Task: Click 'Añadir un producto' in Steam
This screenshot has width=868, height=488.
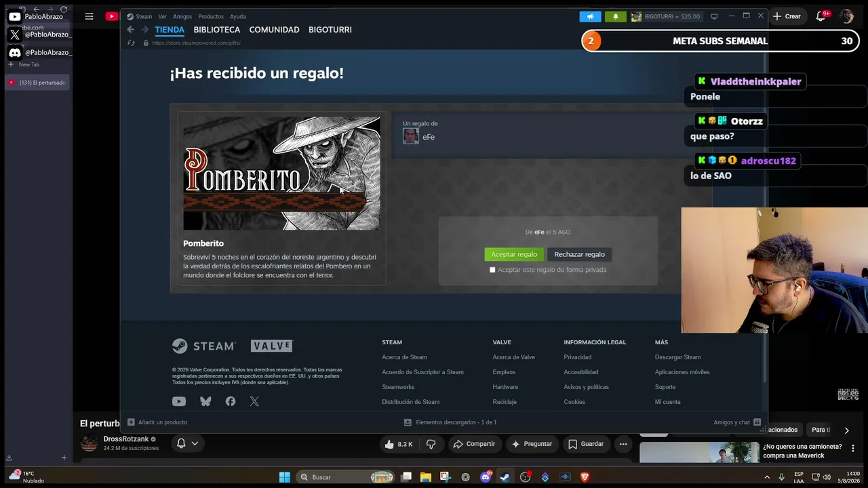Action: click(157, 422)
